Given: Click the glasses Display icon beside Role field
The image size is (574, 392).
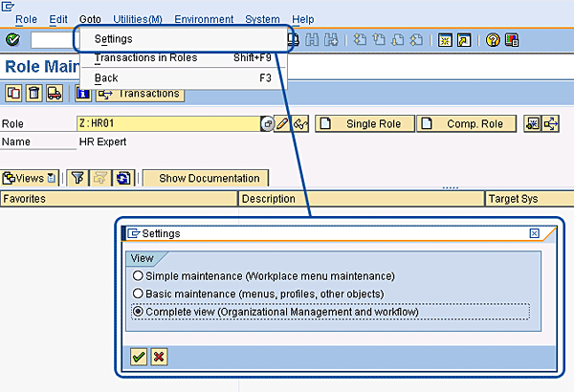Looking at the screenshot, I should coord(300,123).
